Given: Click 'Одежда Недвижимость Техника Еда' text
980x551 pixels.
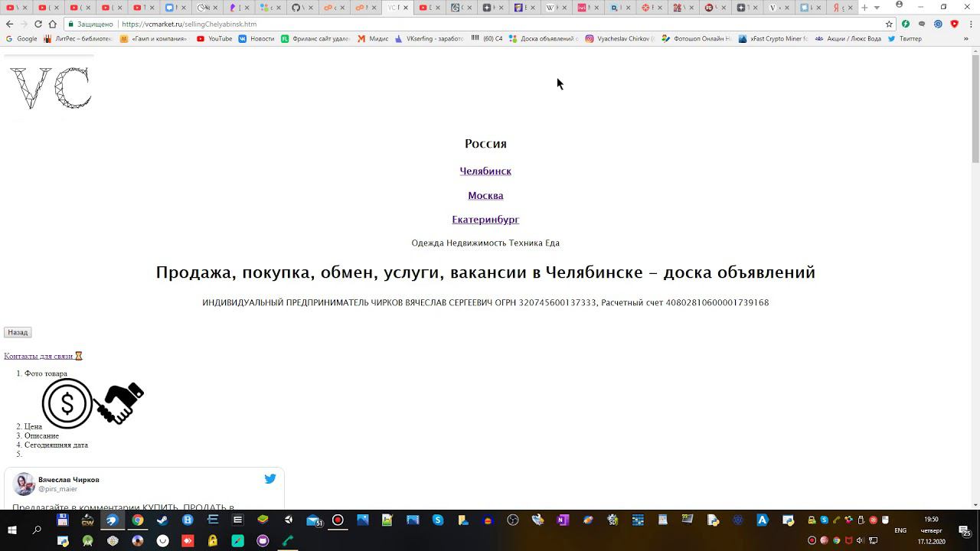Looking at the screenshot, I should [485, 243].
